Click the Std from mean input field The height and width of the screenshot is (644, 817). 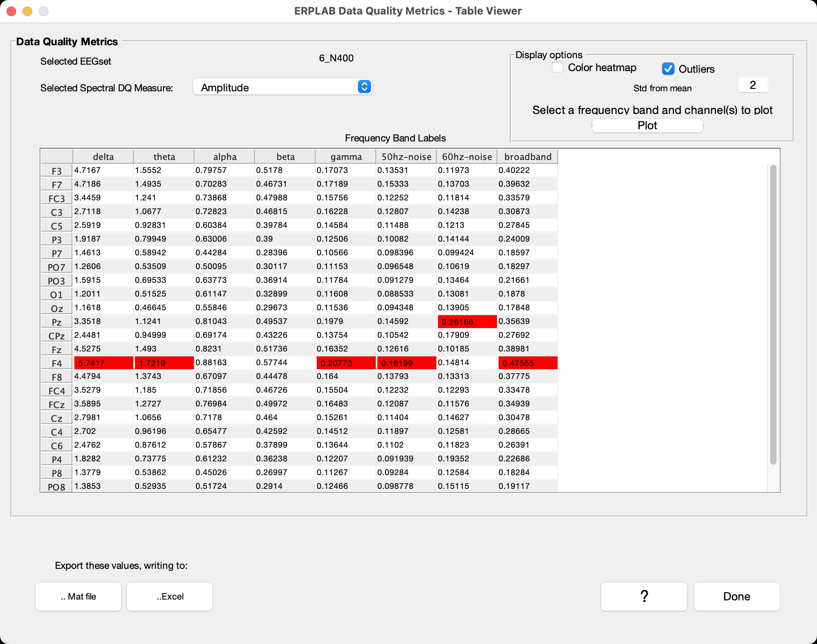[753, 85]
